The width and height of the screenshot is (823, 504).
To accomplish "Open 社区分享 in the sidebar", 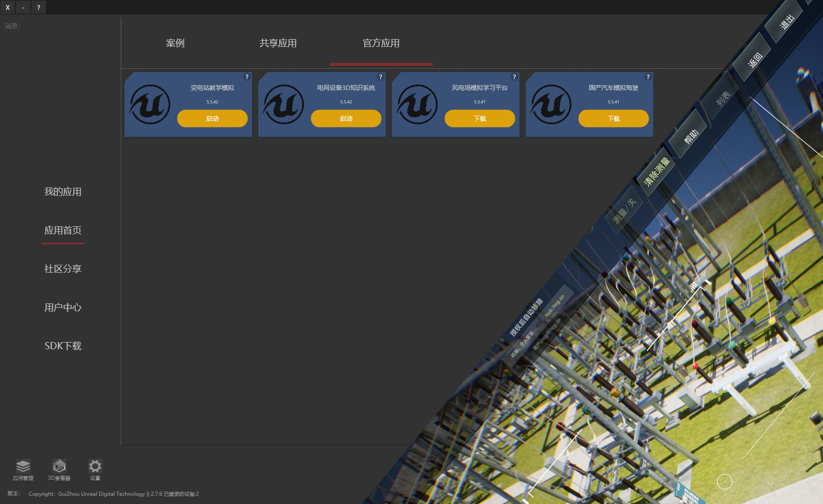I will [63, 269].
